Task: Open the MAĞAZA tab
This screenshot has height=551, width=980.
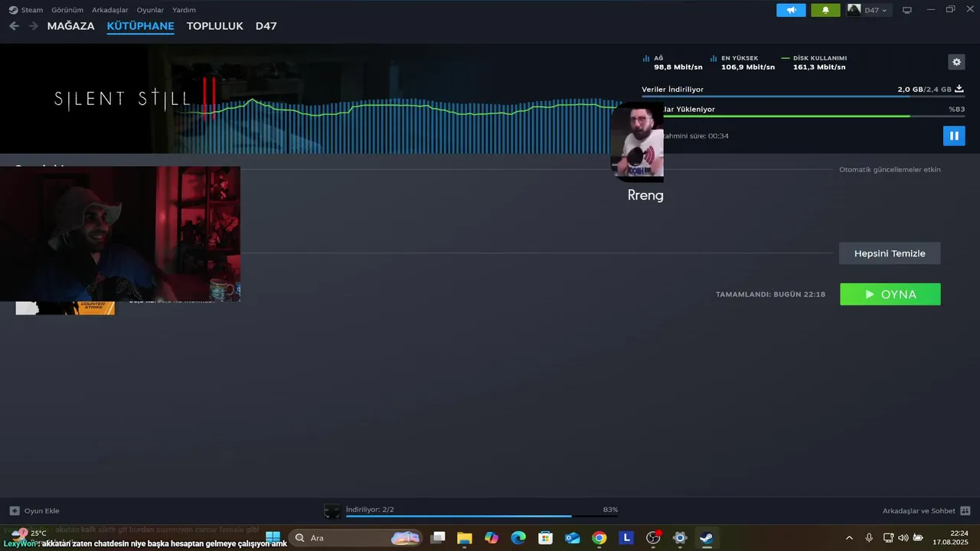Action: [x=70, y=26]
